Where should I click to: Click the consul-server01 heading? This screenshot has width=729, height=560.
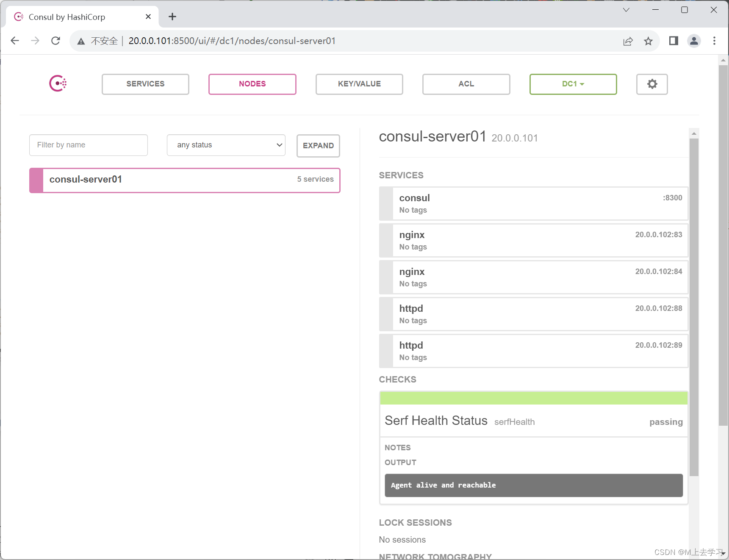(x=432, y=136)
